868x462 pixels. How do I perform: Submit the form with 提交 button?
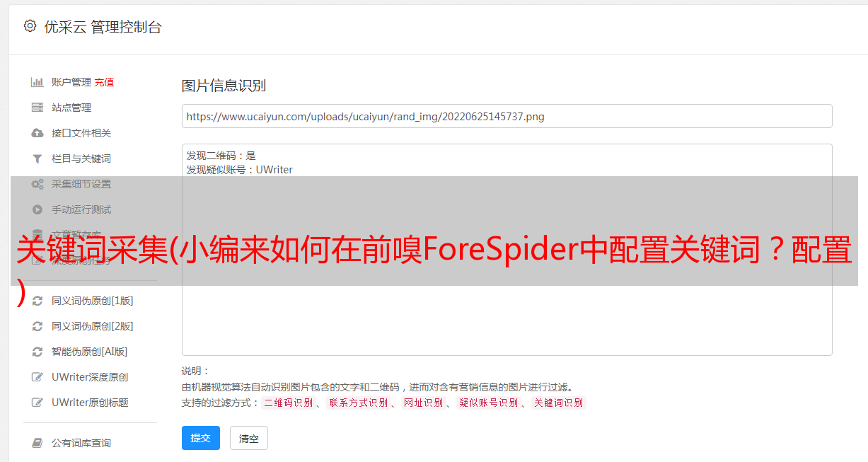tap(201, 438)
